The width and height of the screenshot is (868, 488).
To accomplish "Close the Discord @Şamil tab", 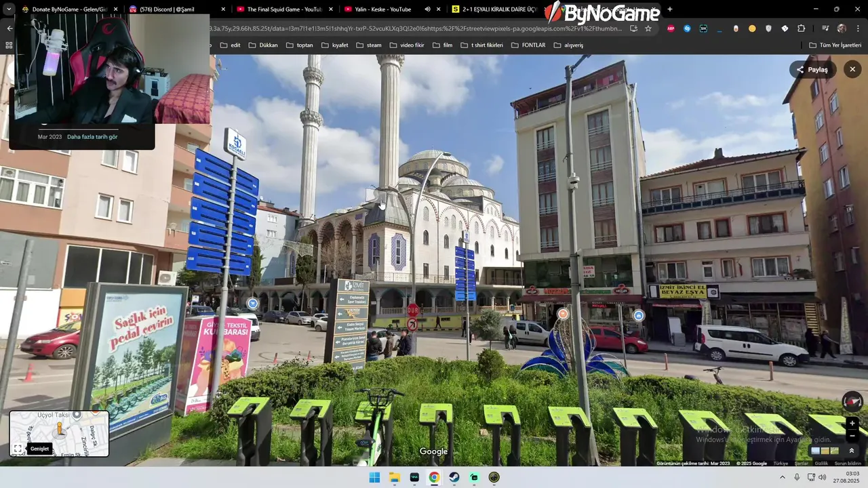I will (x=222, y=9).
